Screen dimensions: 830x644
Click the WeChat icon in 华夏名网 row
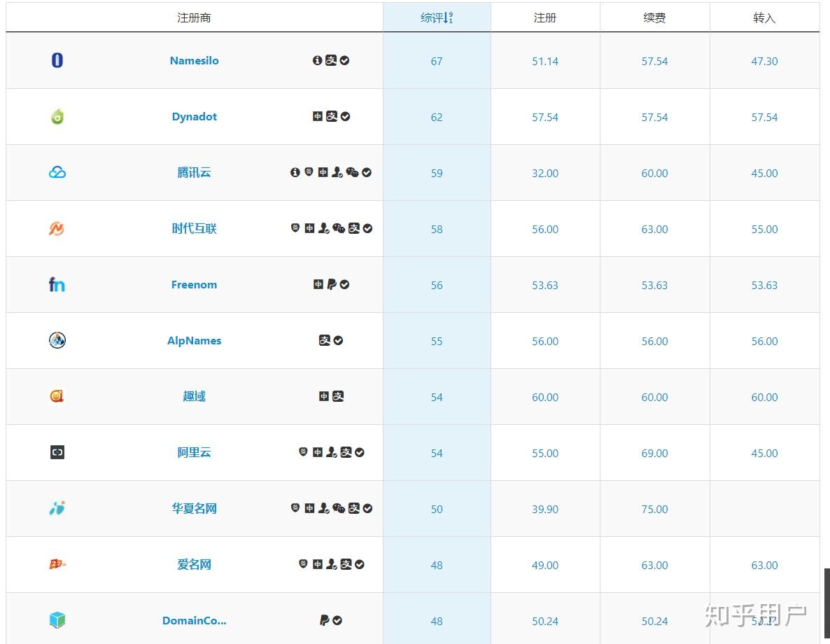[x=339, y=508]
